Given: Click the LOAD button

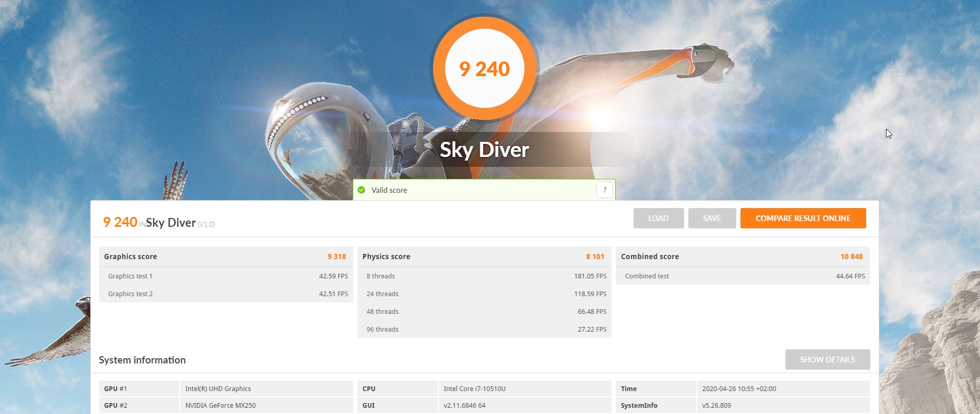Looking at the screenshot, I should pos(659,218).
